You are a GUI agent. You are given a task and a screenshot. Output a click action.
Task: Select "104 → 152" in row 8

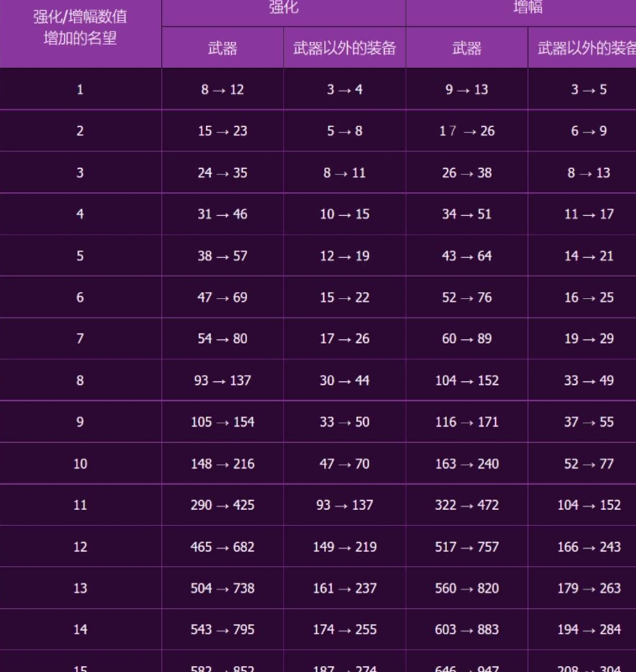pyautogui.click(x=467, y=381)
